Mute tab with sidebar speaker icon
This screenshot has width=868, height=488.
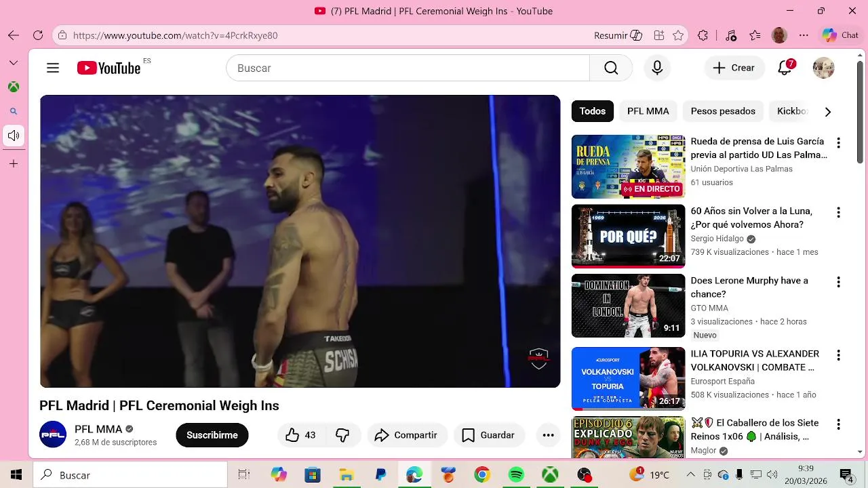(14, 136)
